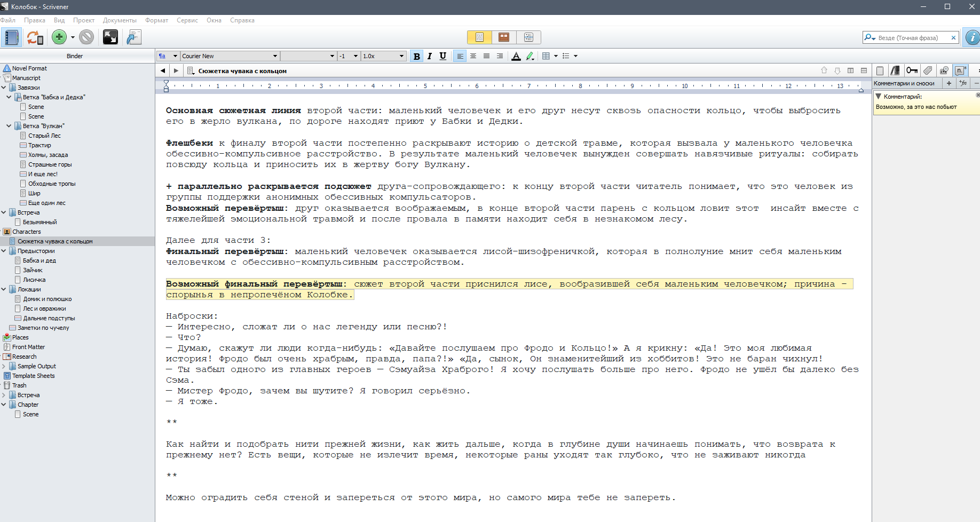Enter full screen composition mode

tap(110, 37)
